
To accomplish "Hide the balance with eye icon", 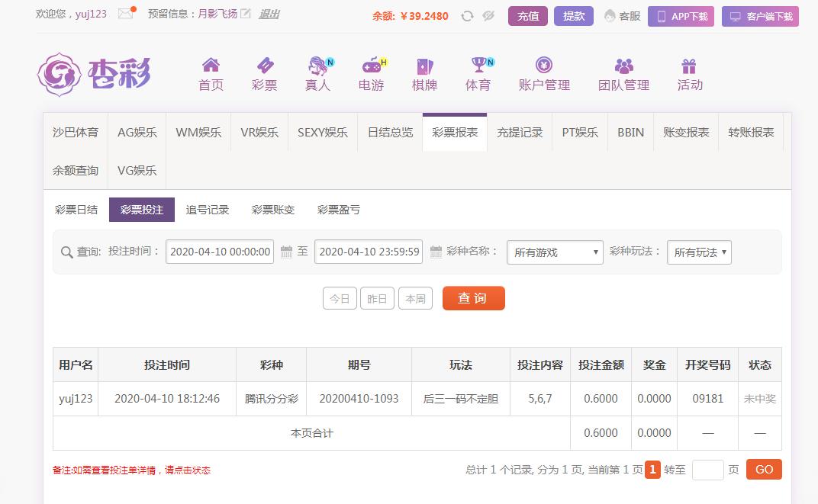I will pyautogui.click(x=488, y=16).
